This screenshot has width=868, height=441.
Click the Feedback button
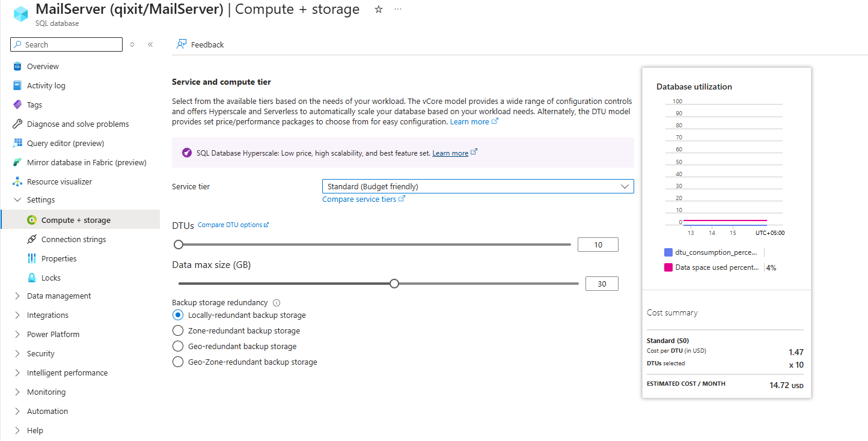[200, 45]
